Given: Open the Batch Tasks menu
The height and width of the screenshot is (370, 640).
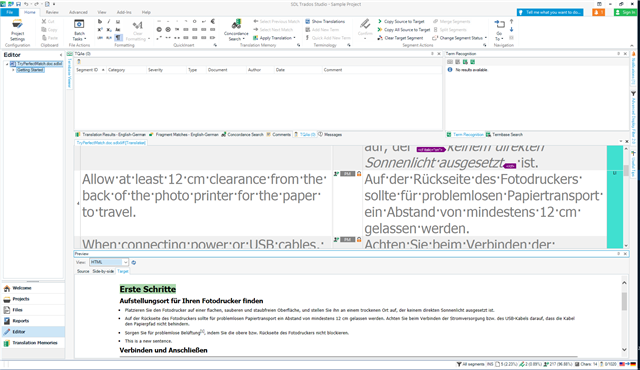Looking at the screenshot, I should [79, 30].
